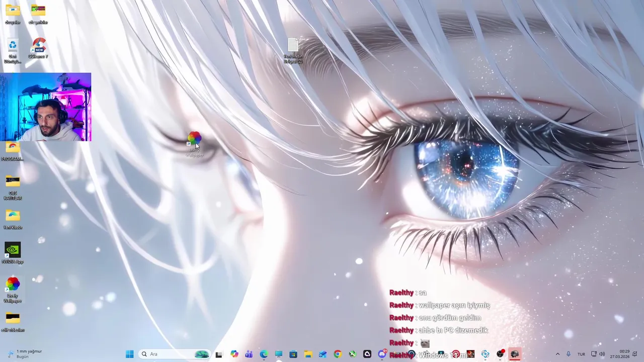Click chat message 'onu gördüm geldim'
Viewport: 644px width, 362px height.
coord(450,318)
